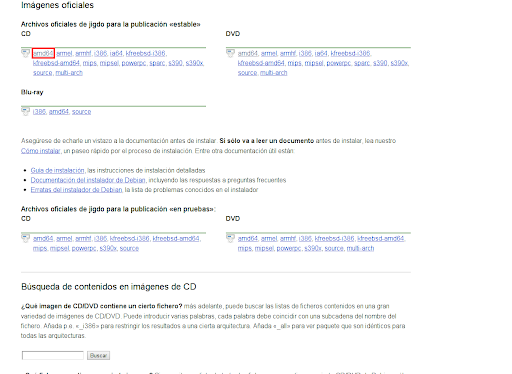Open the source link under Blu-ray
This screenshot has height=374, width=512.
[81, 112]
